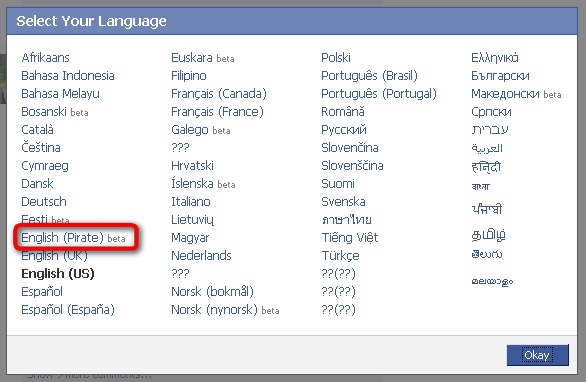The width and height of the screenshot is (586, 382).
Task: Pick Français (France)
Action: click(x=217, y=112)
